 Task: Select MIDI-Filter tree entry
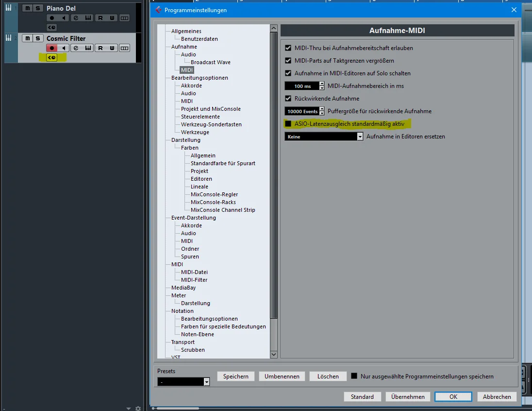pos(194,280)
